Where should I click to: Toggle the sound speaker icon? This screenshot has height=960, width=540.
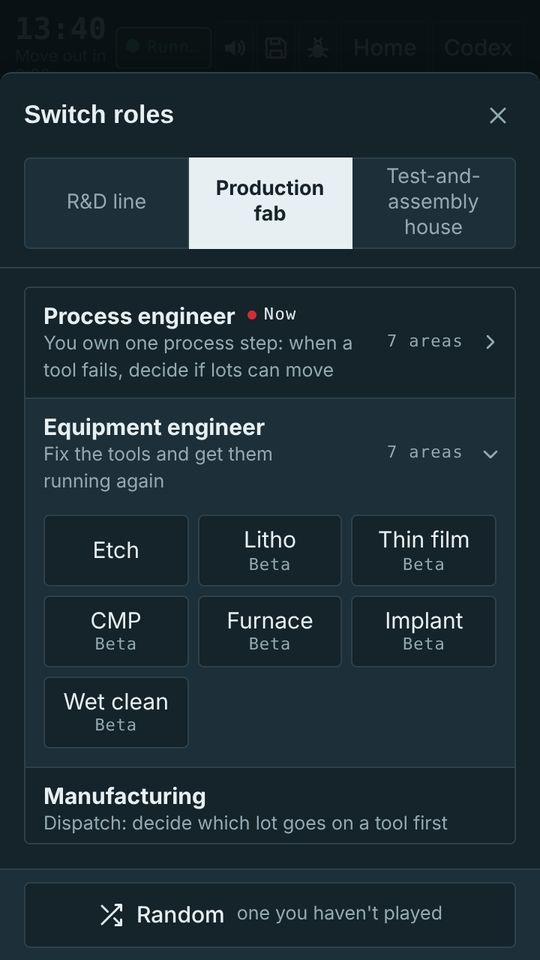point(236,48)
